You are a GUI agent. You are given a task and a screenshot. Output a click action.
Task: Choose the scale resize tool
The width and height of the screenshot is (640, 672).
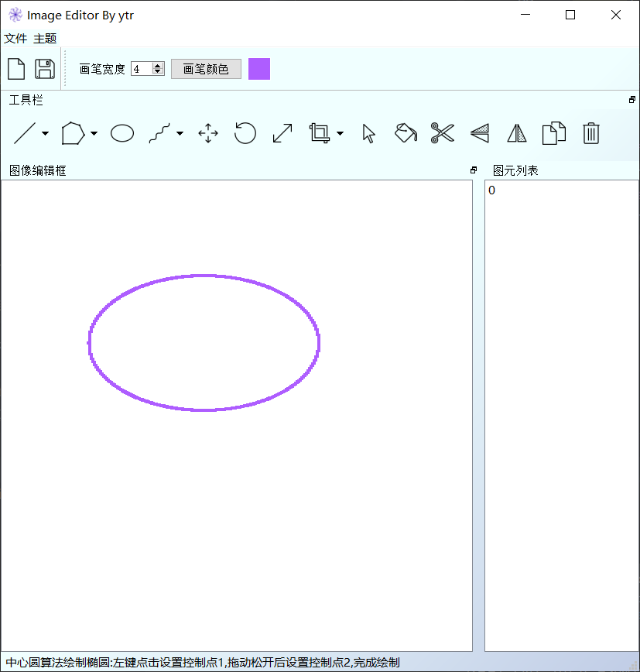(x=282, y=133)
